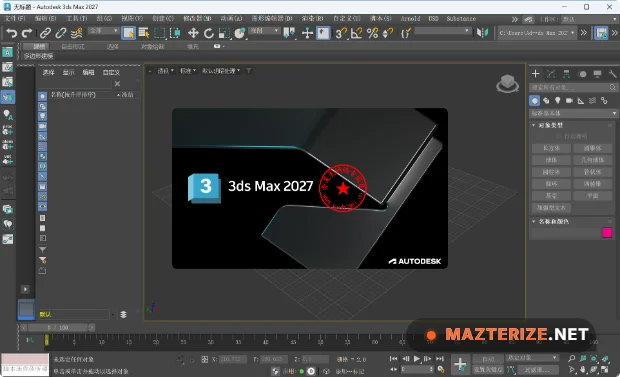Click Bind to Space Warp icon
Image resolution: width=620 pixels, height=377 pixels.
click(76, 33)
